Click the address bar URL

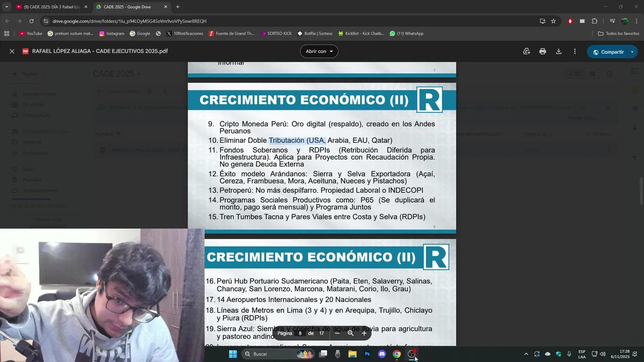129,21
